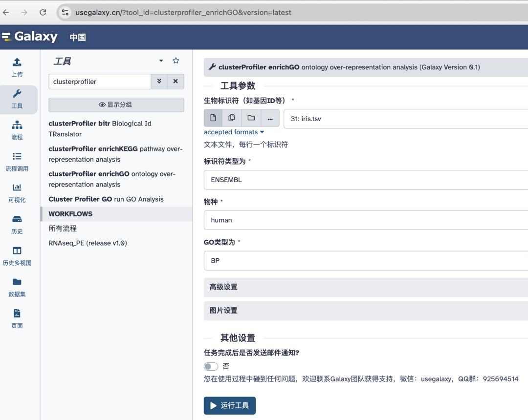
Task: Expand 图片设置 image settings section
Action: coord(366,311)
